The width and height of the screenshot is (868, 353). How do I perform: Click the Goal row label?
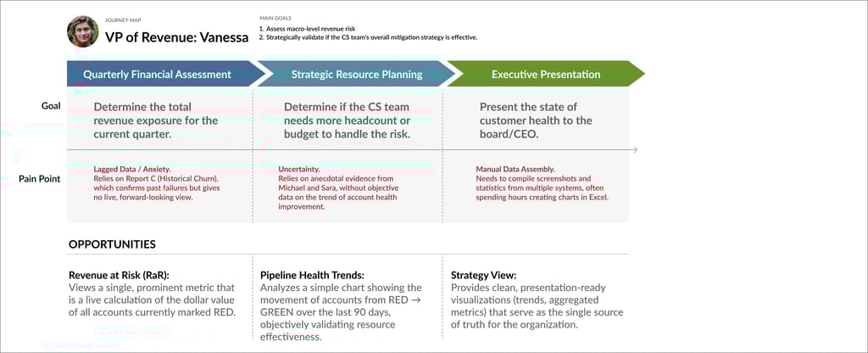pyautogui.click(x=50, y=107)
